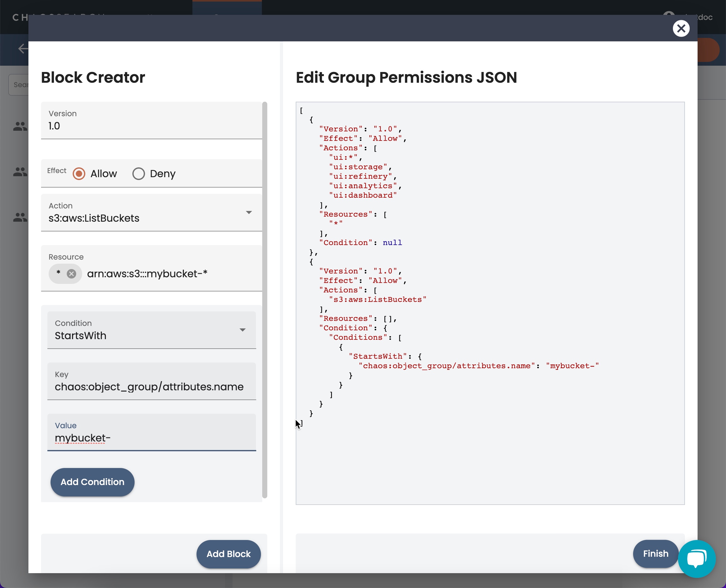Select the Deny effect radio button
Viewport: 726px width, 588px height.
pos(139,174)
